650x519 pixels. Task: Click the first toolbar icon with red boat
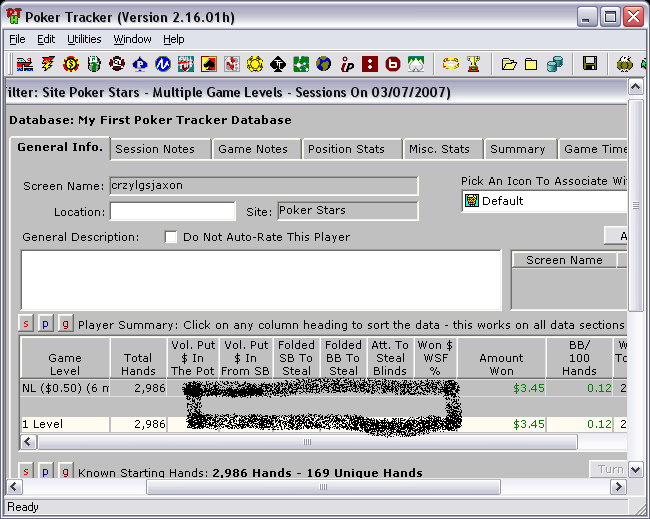[x=25, y=64]
